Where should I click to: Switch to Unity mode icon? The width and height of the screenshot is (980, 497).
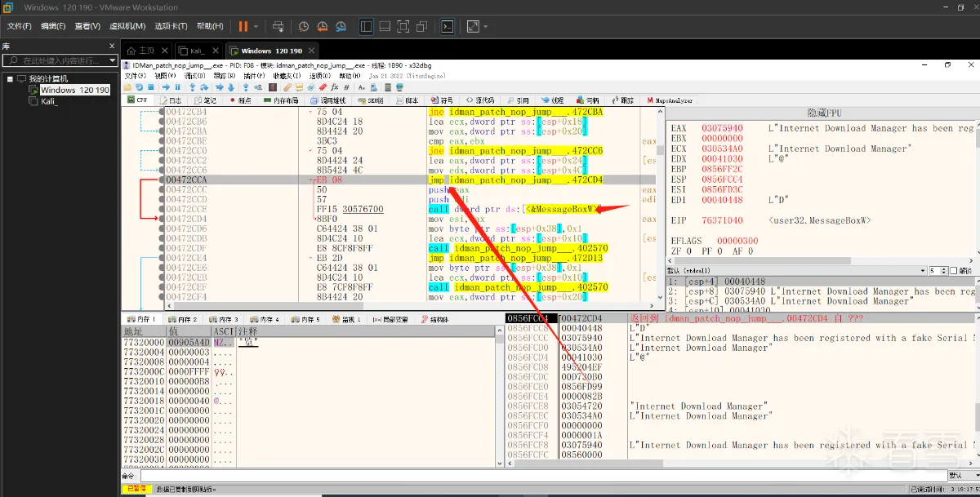(421, 26)
